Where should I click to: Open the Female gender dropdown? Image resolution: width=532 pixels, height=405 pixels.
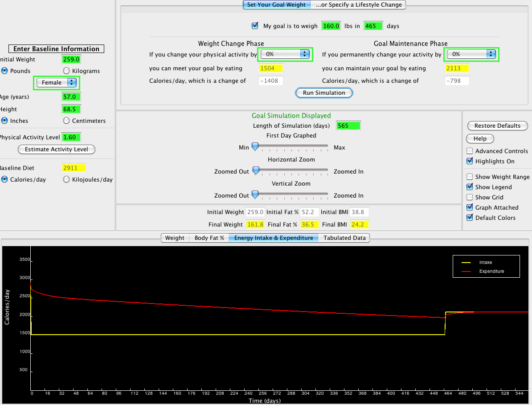pyautogui.click(x=56, y=83)
